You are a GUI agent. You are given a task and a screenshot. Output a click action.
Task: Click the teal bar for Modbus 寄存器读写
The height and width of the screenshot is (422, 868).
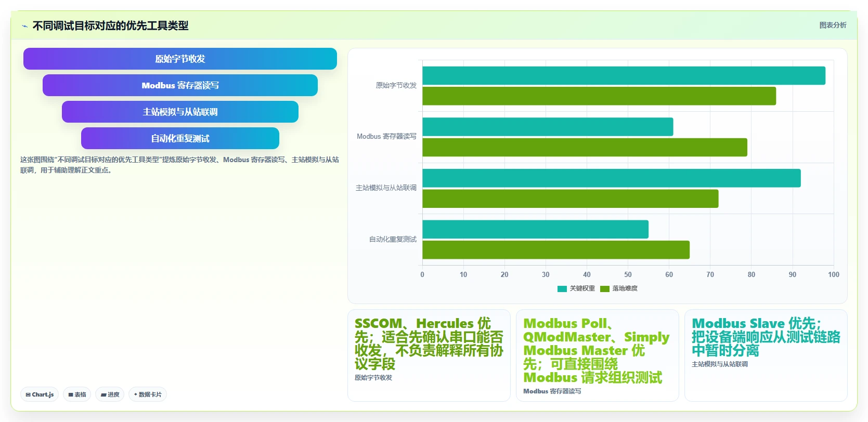coord(548,127)
